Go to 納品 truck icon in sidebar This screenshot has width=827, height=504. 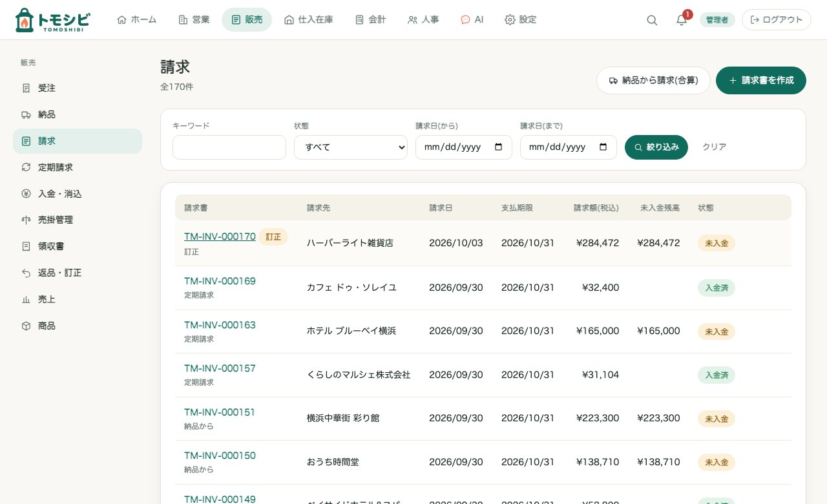(26, 114)
